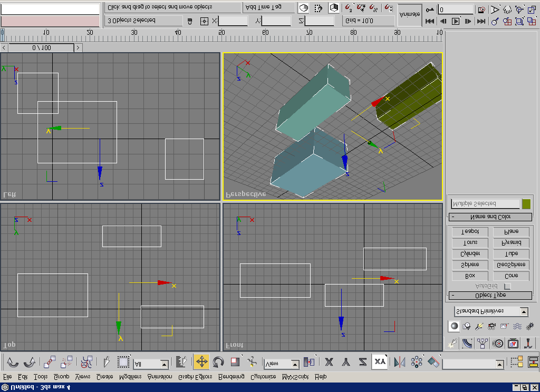Screen dimensions: 540x392
Task: Click the Redo arrow in the main toolbar
Action: [30, 362]
